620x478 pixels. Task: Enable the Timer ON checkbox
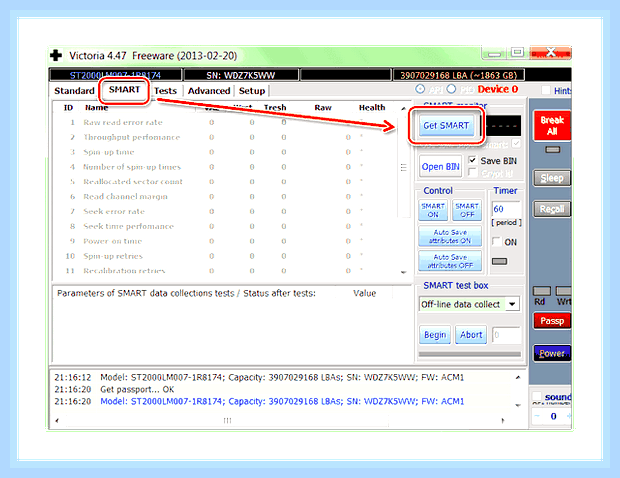point(497,242)
